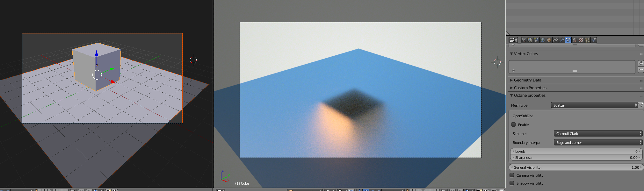Click the red X-axis manipulator handle
Image resolution: width=644 pixels, height=191 pixels.
pyautogui.click(x=113, y=82)
